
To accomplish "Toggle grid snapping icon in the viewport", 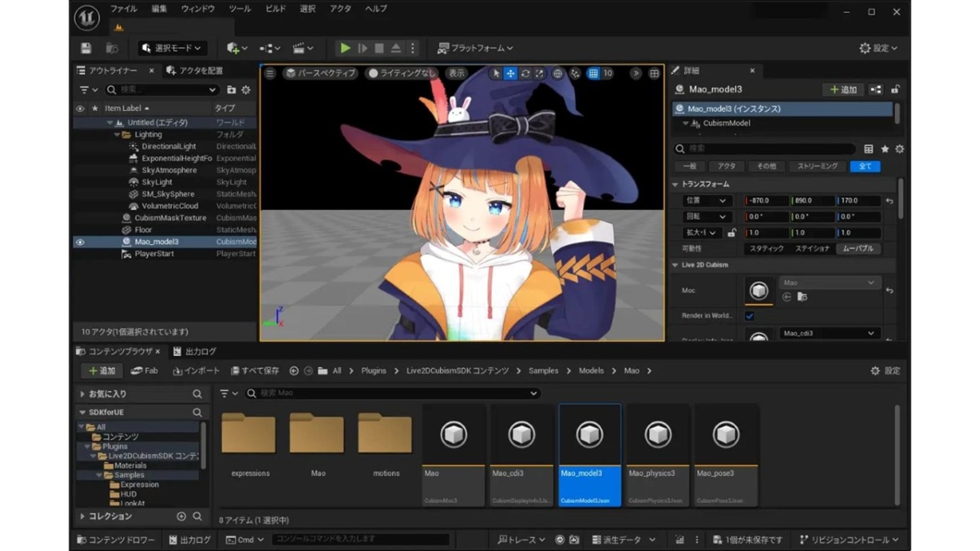I will 594,73.
